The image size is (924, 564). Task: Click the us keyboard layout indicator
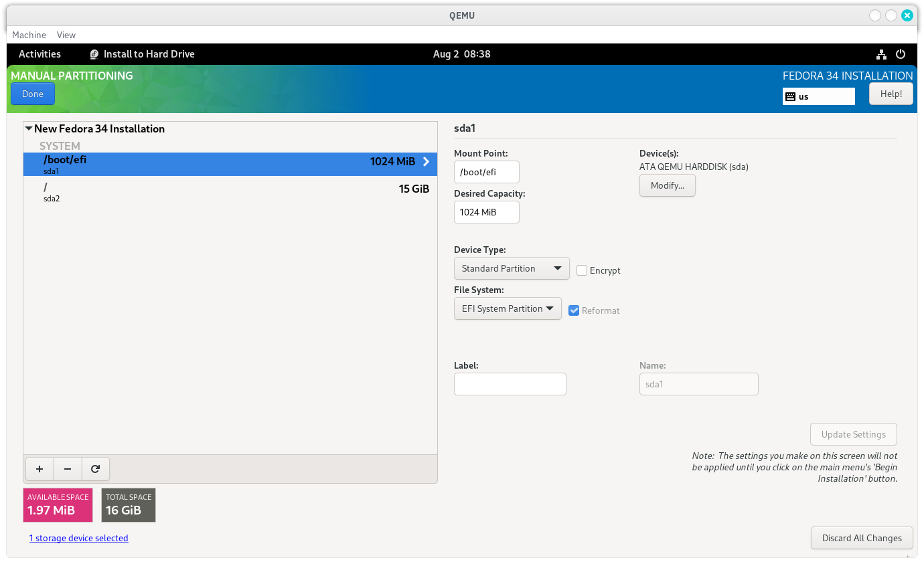[x=819, y=96]
